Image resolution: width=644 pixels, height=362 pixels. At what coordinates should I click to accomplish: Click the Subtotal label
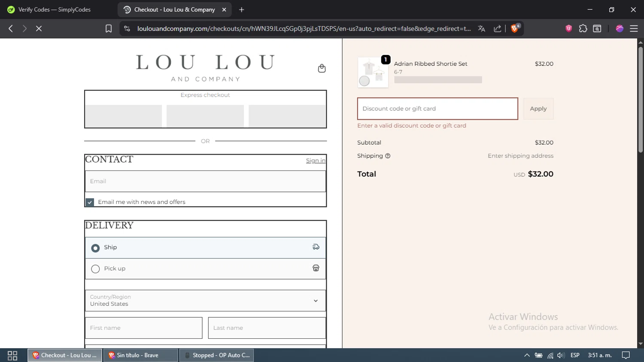click(369, 143)
